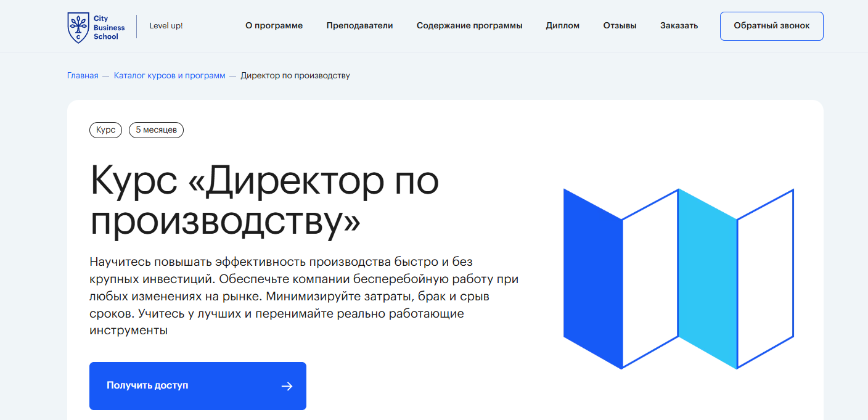Jump to Содержание программы
This screenshot has height=420, width=868.
(x=469, y=26)
